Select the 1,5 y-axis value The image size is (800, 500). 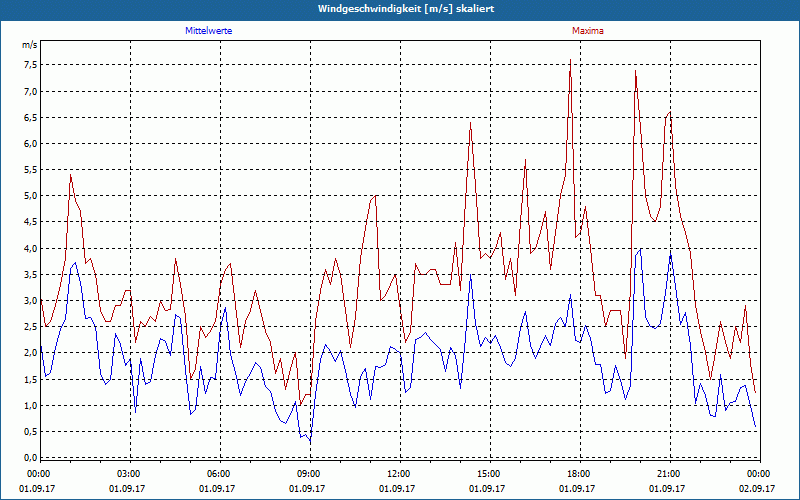click(30, 379)
